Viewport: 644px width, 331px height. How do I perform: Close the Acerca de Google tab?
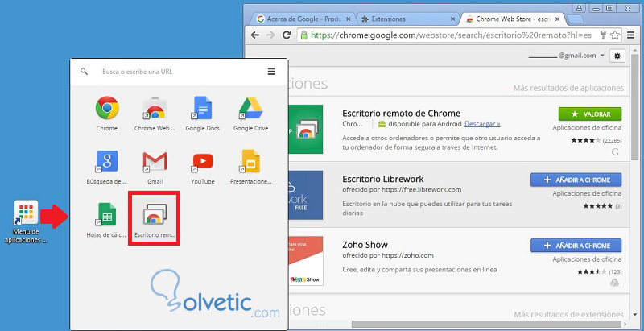point(349,19)
